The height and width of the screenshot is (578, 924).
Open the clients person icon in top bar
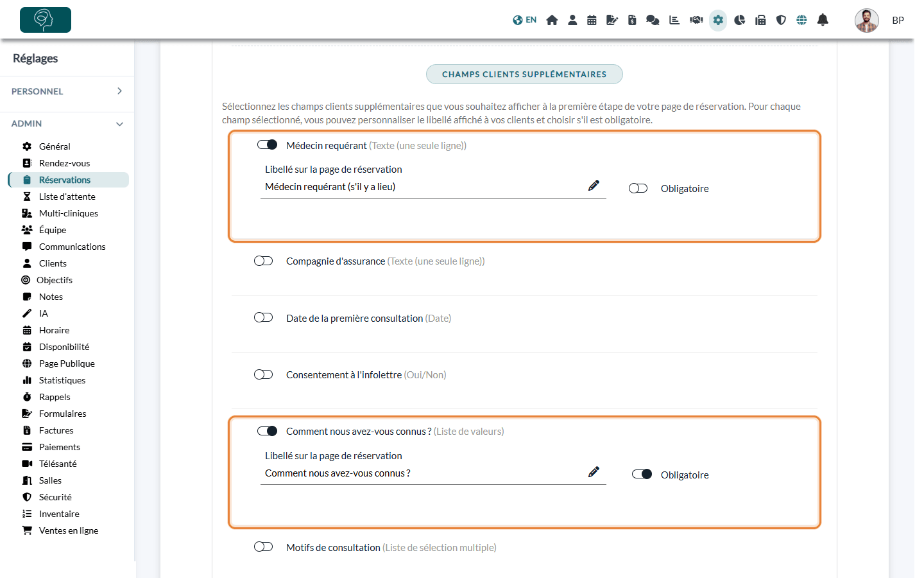(572, 20)
